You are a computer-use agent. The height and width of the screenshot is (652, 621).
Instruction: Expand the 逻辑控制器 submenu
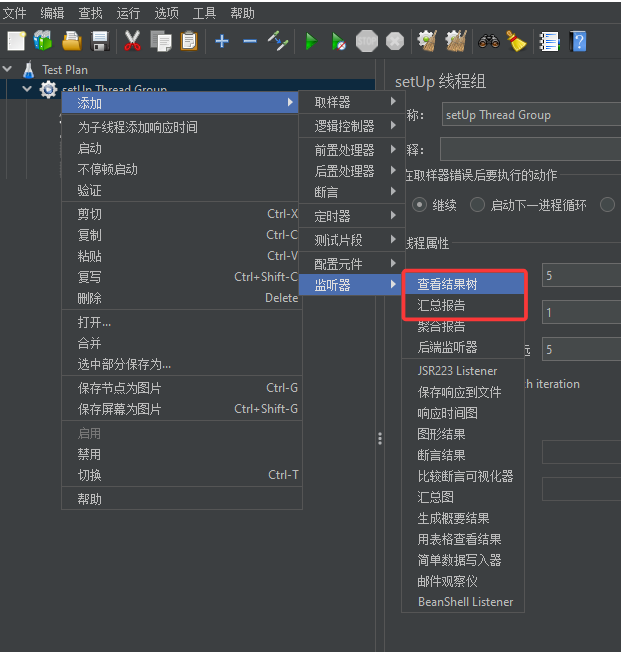(x=352, y=126)
